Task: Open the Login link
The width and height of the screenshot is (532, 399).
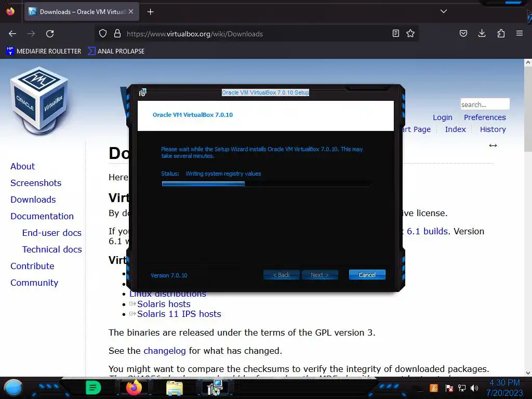Action: 443,117
